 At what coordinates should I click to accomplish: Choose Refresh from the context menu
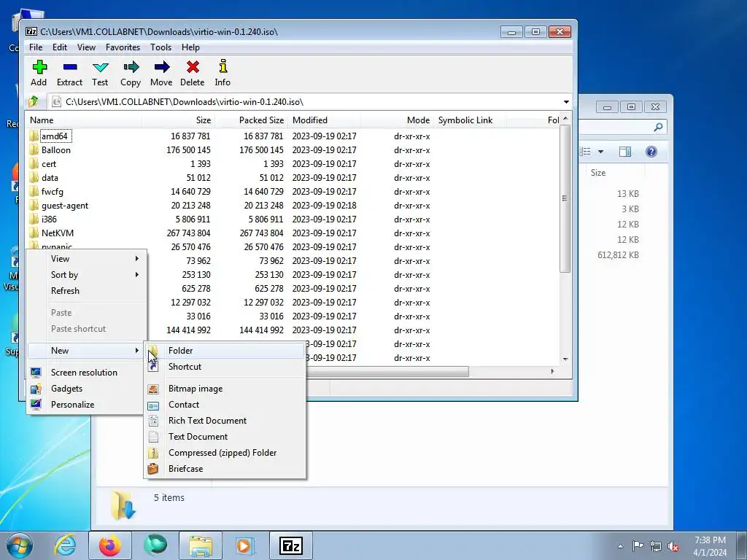(x=87, y=291)
